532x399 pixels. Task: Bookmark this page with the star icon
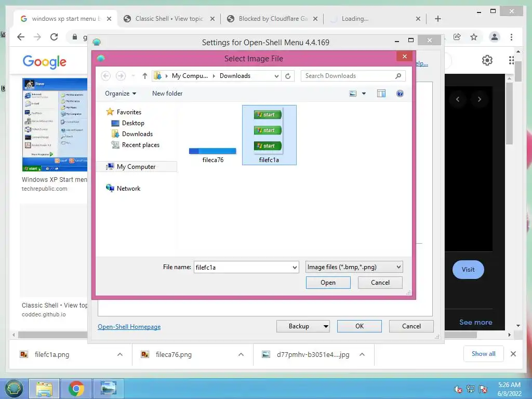474,37
